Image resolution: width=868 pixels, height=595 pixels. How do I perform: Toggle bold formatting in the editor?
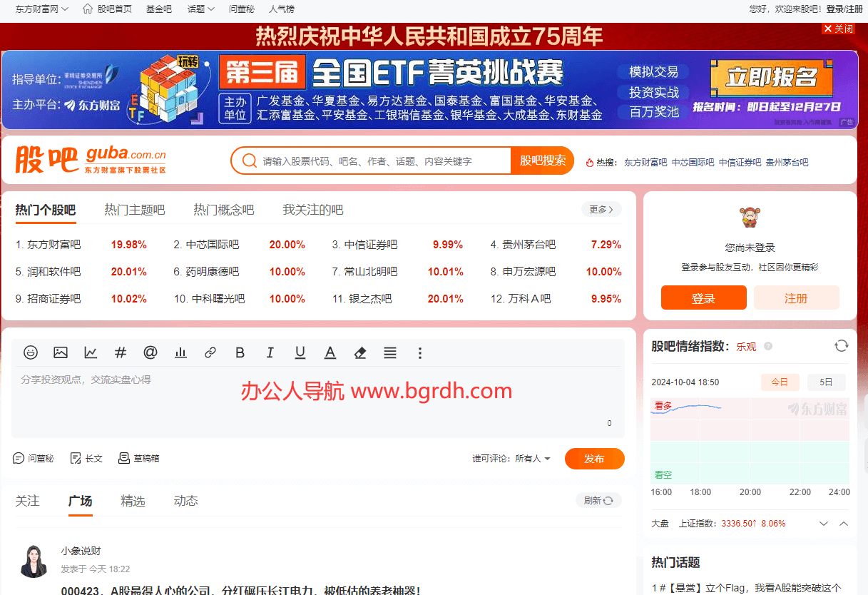point(240,352)
